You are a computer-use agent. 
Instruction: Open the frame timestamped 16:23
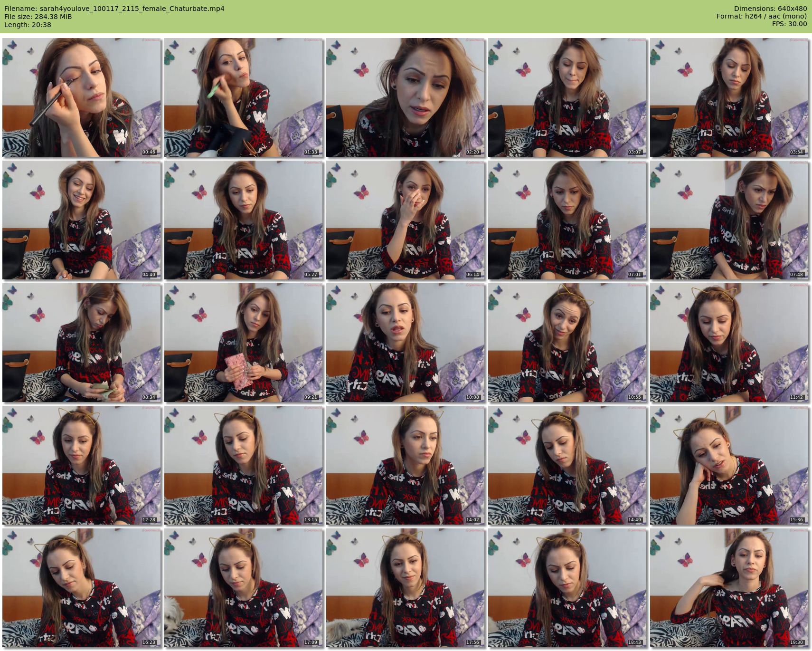point(82,588)
